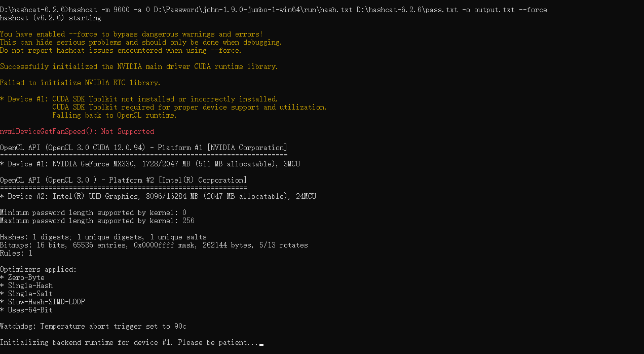Click the OpenCL API Platform #1 NVIDIA Corporation heading

(144, 148)
